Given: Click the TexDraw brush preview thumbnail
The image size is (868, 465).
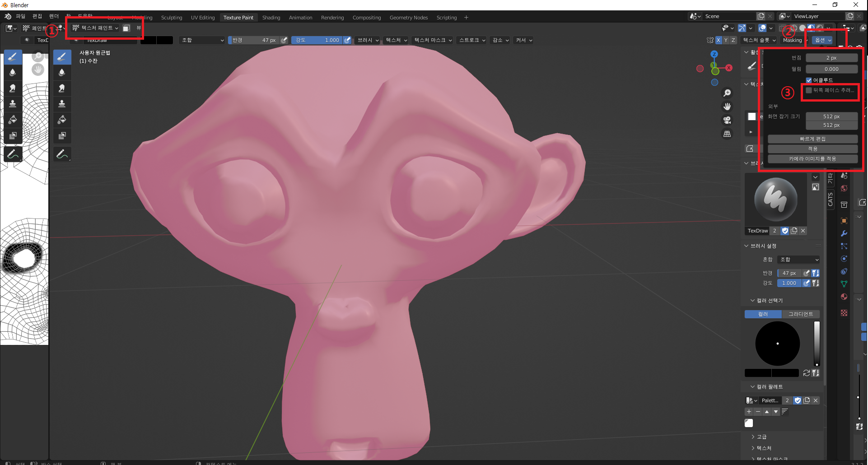Looking at the screenshot, I should (x=776, y=200).
